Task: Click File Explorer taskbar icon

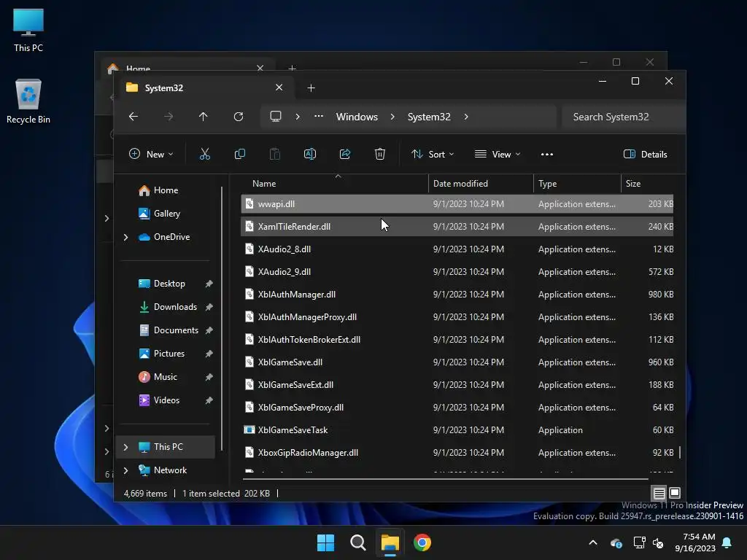Action: (x=390, y=542)
